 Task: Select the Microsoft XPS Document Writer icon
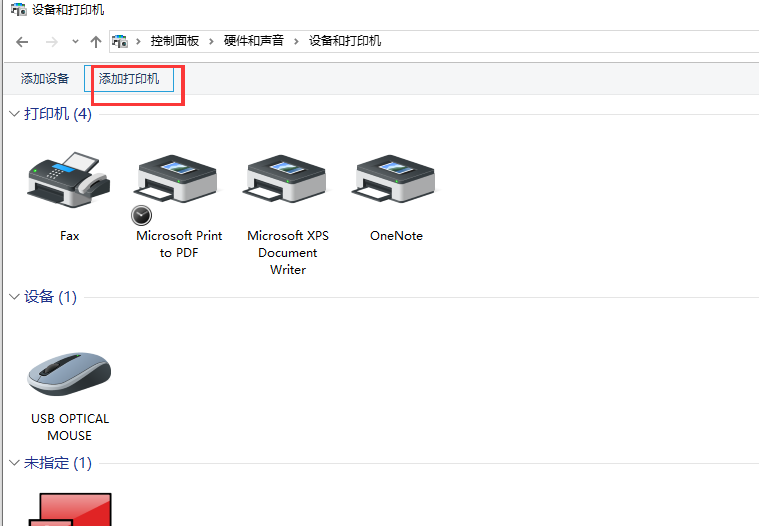pos(286,179)
